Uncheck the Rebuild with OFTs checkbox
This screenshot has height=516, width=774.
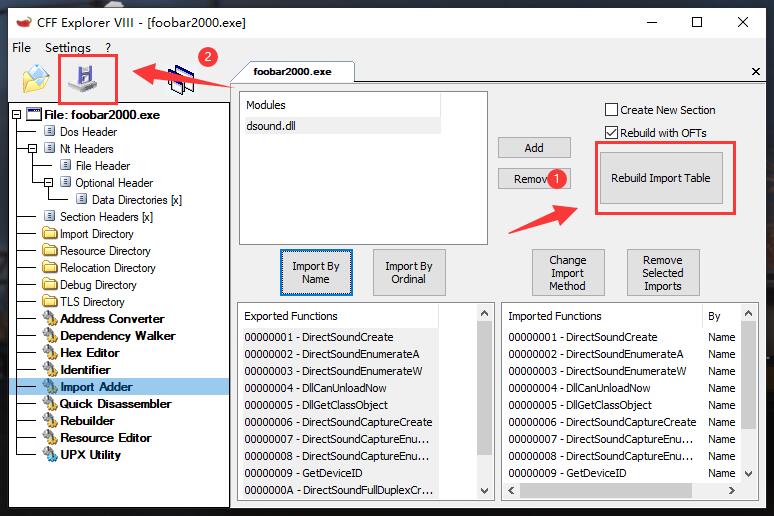click(x=611, y=133)
